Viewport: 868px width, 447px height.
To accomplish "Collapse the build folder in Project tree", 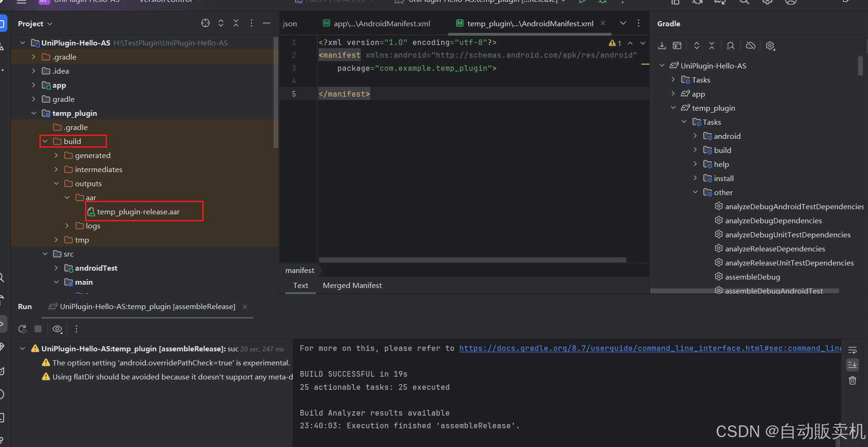I will [45, 141].
